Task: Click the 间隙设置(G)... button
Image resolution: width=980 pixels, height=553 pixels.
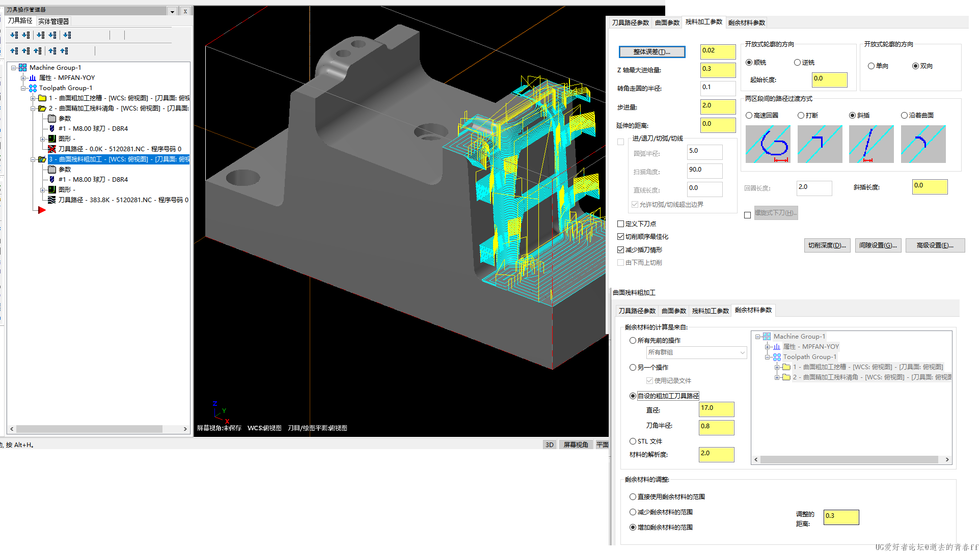Action: pyautogui.click(x=878, y=245)
